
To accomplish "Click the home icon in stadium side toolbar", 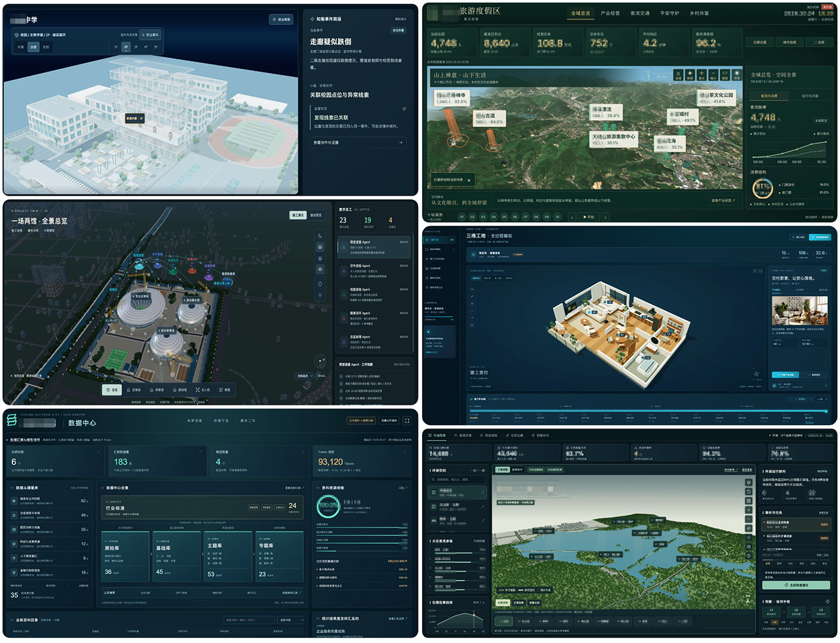I will pos(320,259).
